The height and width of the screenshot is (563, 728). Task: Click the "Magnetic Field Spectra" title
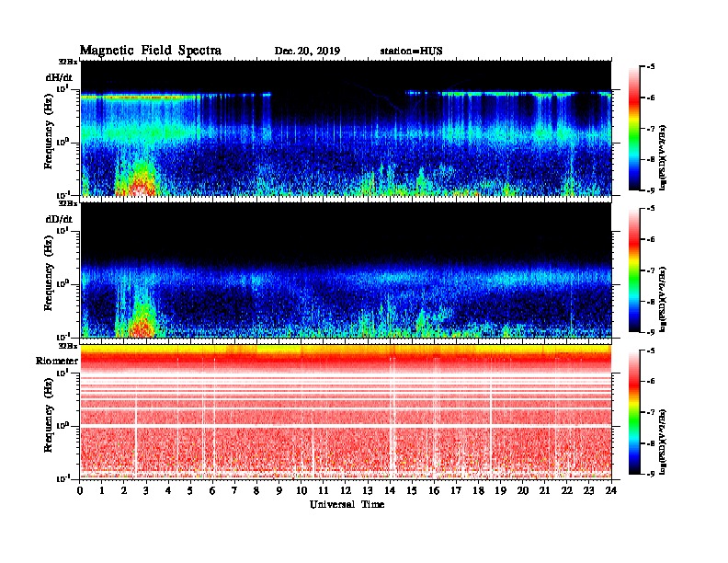(x=151, y=51)
